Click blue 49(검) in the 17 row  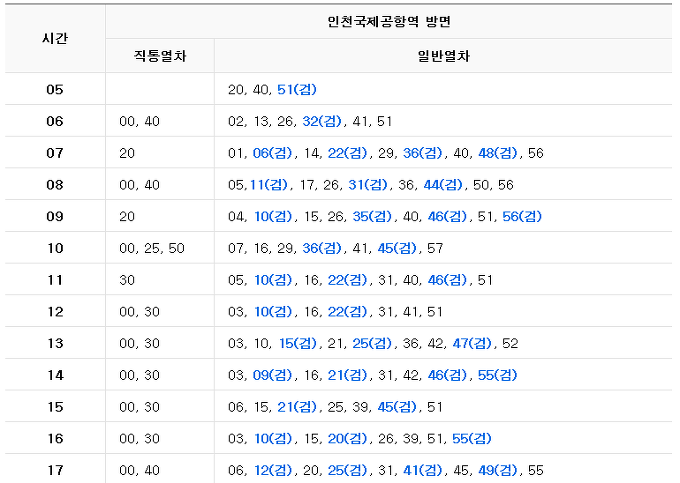click(498, 470)
